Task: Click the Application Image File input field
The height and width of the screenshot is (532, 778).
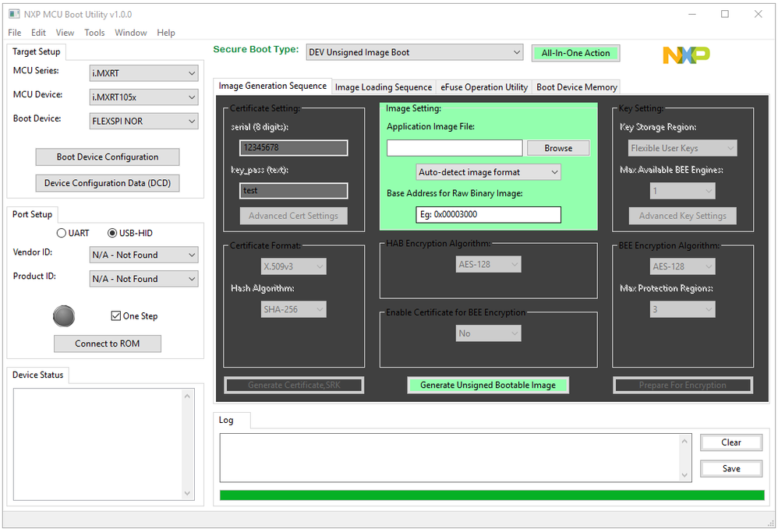Action: (454, 148)
